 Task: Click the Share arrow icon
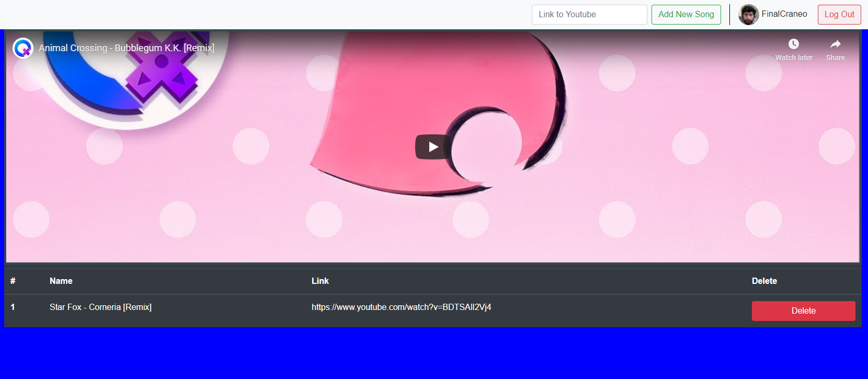(x=836, y=44)
